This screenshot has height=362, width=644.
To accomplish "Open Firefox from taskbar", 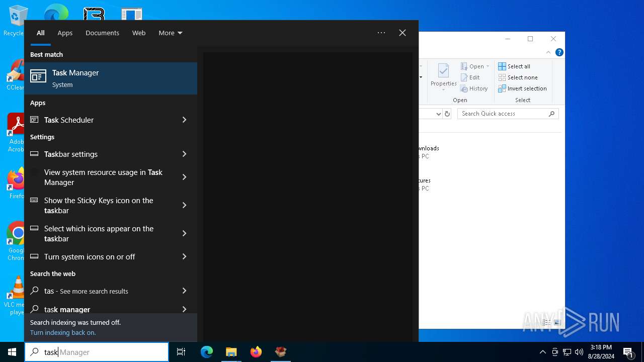I will tap(256, 352).
